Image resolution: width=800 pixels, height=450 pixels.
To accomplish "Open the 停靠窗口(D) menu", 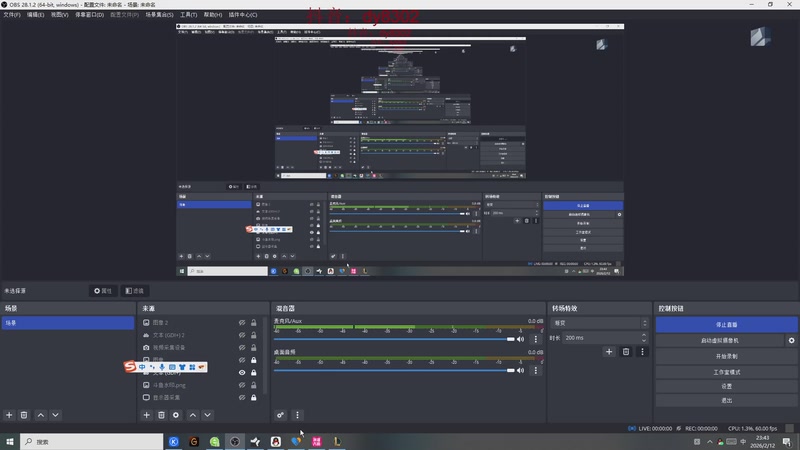I will [89, 15].
